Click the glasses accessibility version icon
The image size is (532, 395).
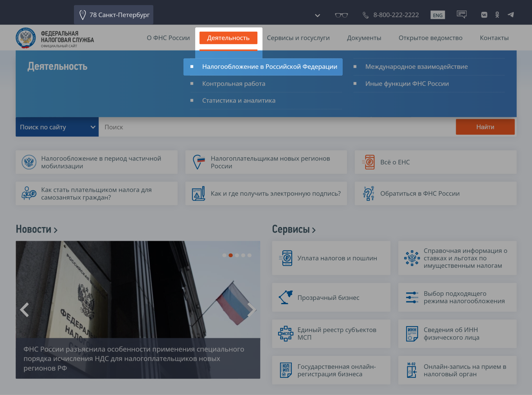[x=341, y=15]
